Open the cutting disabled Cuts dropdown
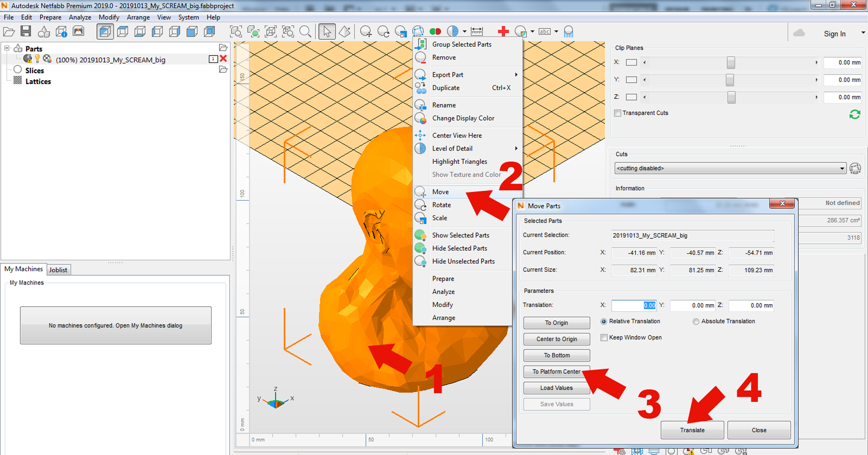Viewport: 868px width, 455px height. point(730,168)
